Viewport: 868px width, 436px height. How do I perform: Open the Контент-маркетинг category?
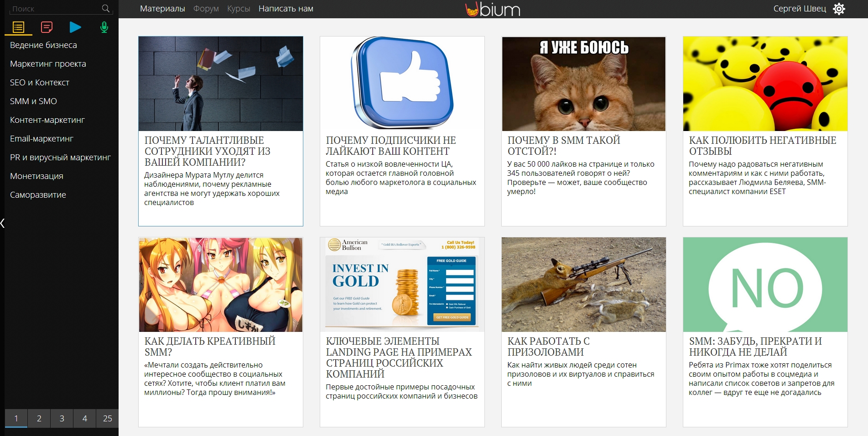point(47,120)
